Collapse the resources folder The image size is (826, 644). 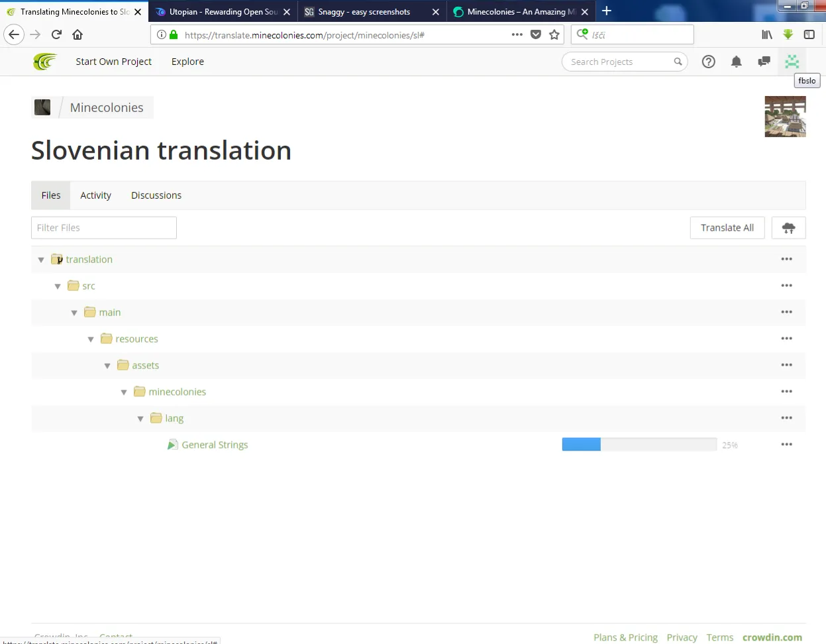point(91,339)
